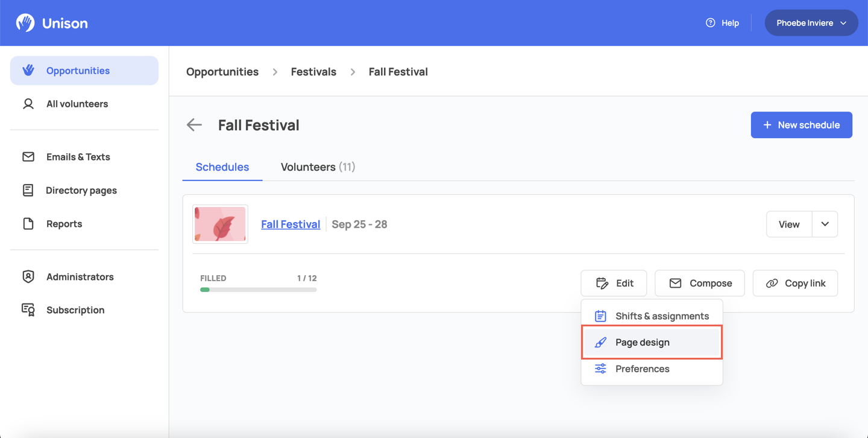The image size is (868, 438).
Task: Click the Festivals breadcrumb link
Action: click(x=313, y=72)
